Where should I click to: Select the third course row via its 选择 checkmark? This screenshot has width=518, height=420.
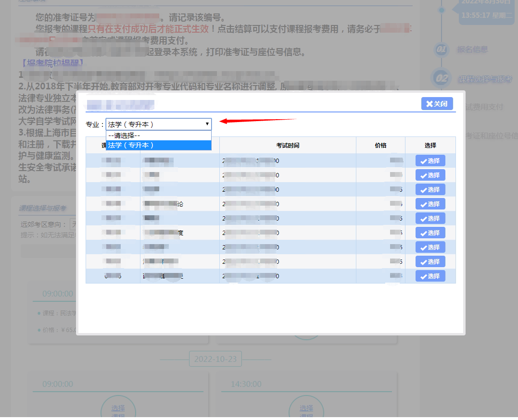[430, 190]
